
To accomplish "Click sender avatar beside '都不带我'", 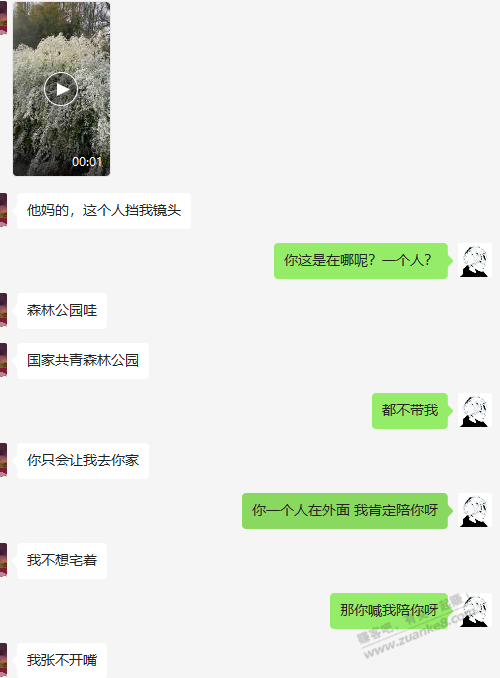I will click(475, 410).
